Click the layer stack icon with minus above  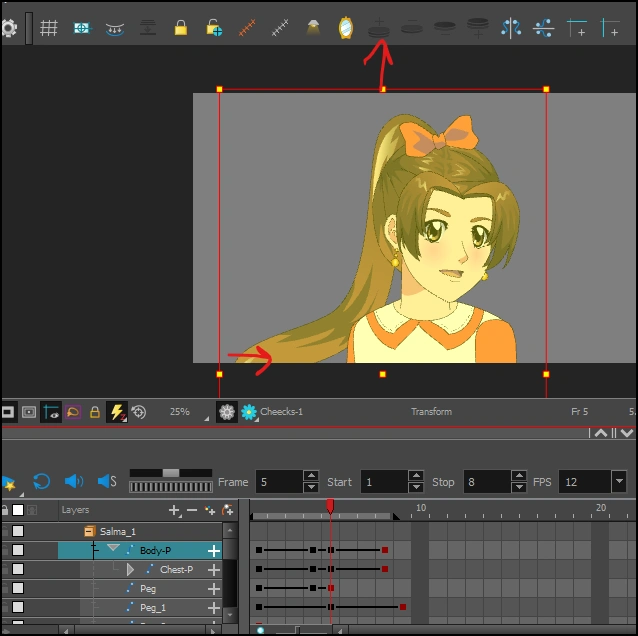(412, 27)
